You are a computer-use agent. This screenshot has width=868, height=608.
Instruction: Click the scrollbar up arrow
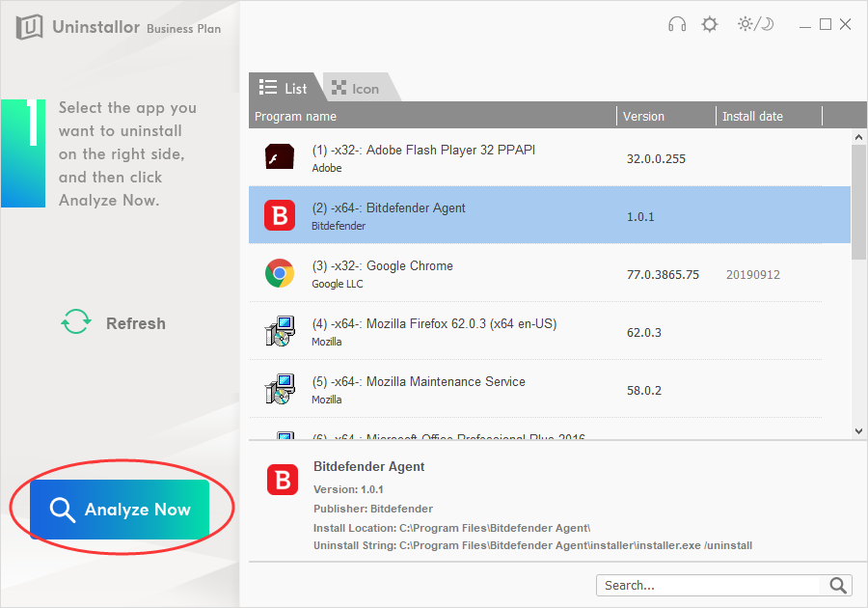(x=858, y=137)
